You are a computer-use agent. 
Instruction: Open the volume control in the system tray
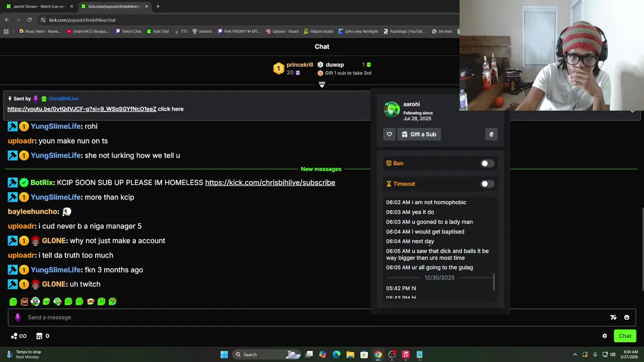[613, 354]
